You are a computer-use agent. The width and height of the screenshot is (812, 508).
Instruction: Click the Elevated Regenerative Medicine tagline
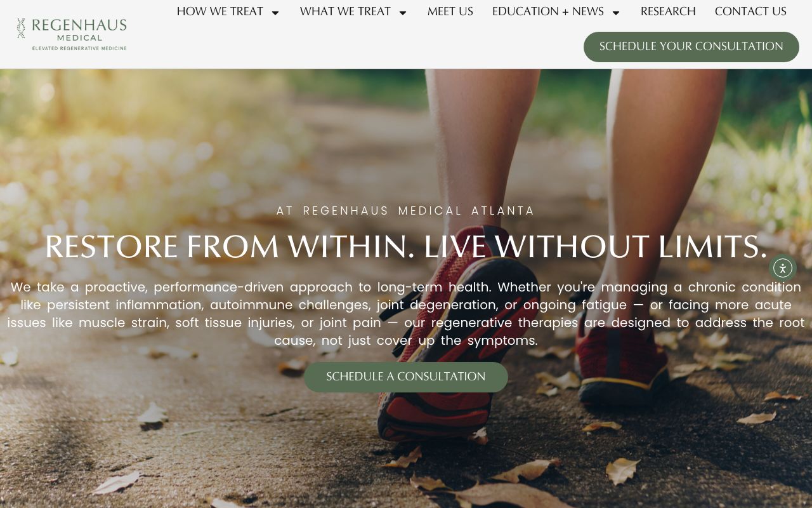tap(79, 48)
